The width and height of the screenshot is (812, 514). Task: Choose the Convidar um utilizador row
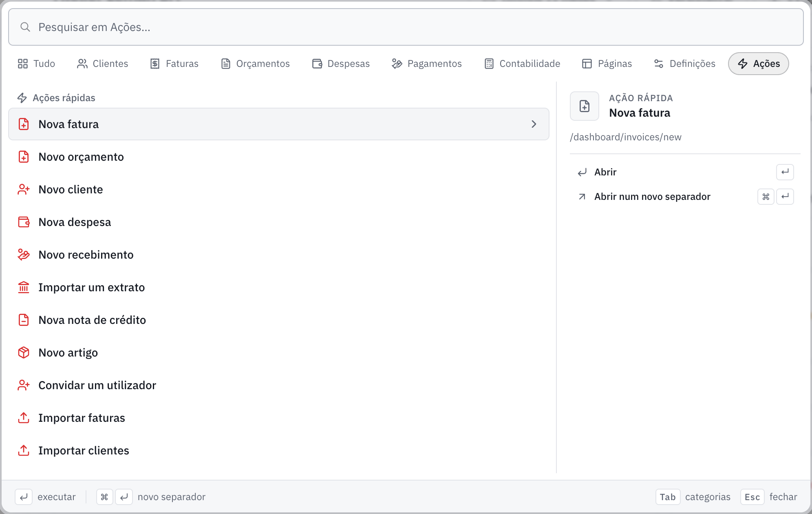(279, 385)
